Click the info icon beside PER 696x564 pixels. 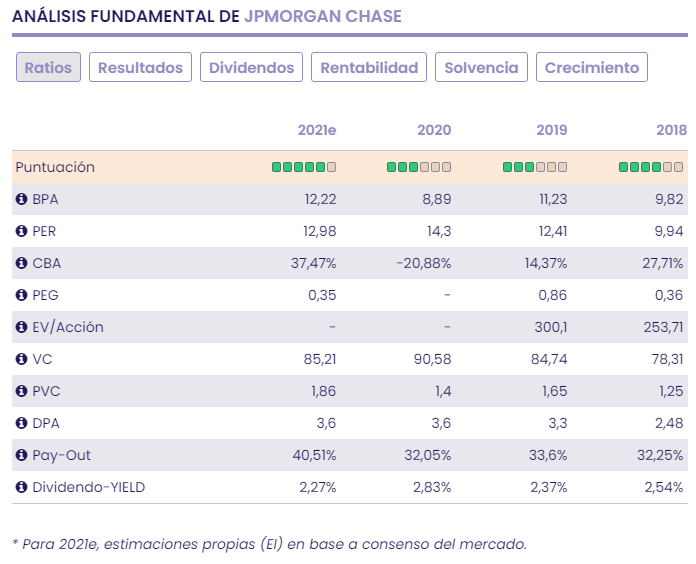[21, 231]
